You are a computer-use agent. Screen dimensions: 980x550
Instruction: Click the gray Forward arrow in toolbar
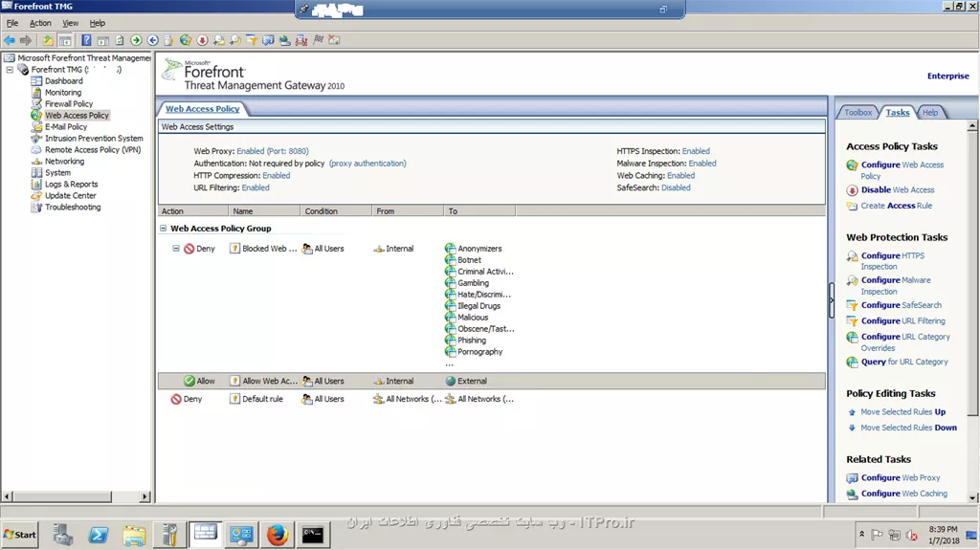(x=26, y=40)
